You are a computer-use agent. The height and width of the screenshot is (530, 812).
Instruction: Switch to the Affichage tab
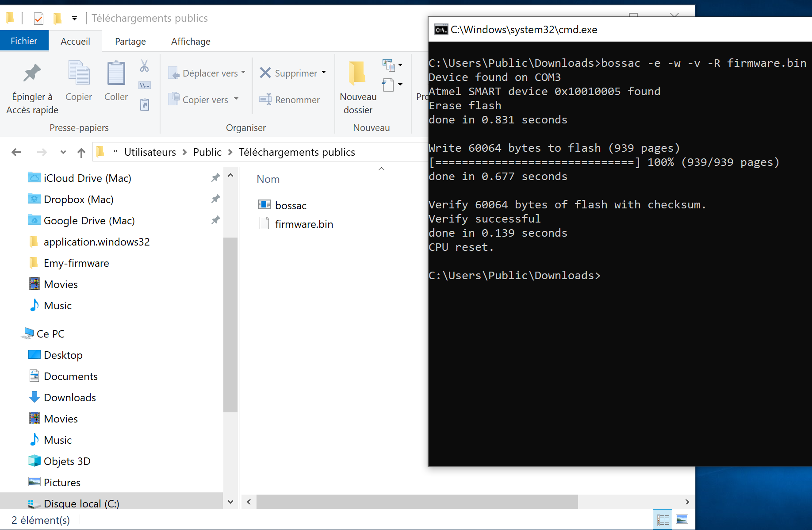pyautogui.click(x=191, y=42)
